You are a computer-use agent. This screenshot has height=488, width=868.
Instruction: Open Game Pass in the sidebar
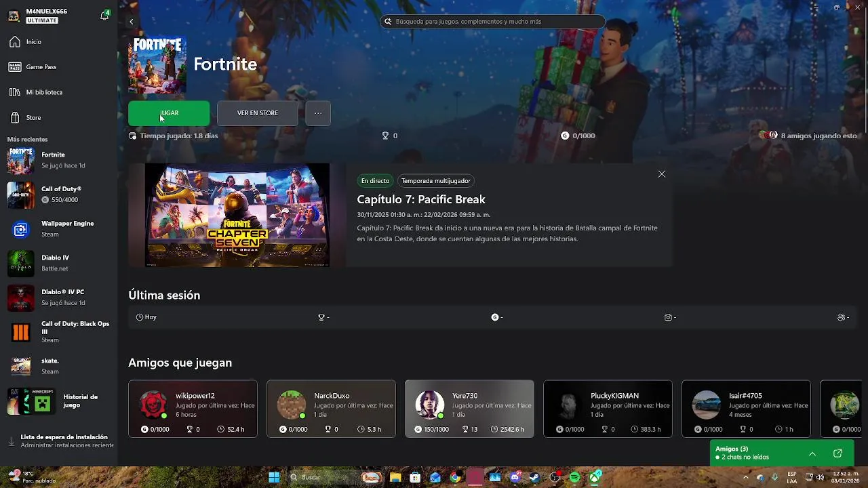click(58, 67)
